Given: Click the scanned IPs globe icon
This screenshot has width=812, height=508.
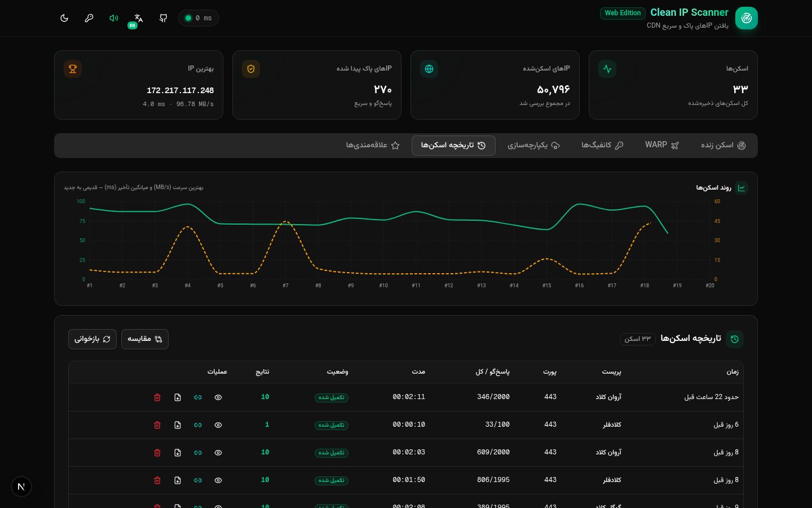Looking at the screenshot, I should [429, 69].
